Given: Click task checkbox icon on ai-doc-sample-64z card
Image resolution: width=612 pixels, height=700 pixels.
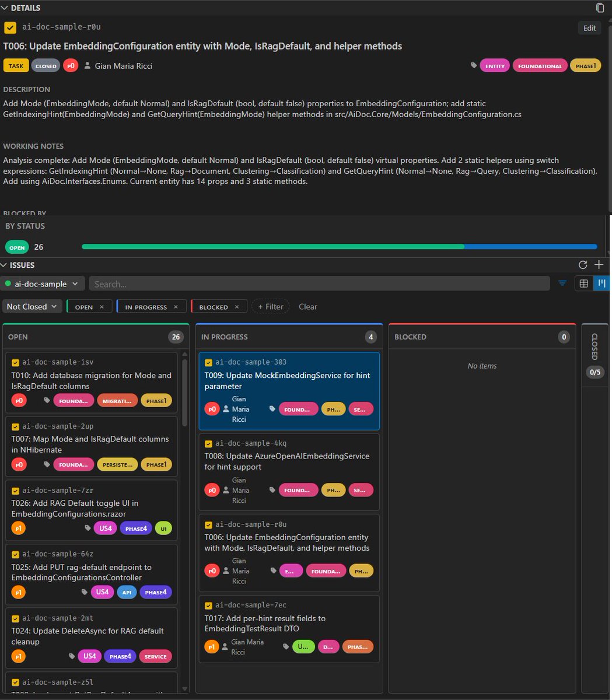Looking at the screenshot, I should click(15, 554).
